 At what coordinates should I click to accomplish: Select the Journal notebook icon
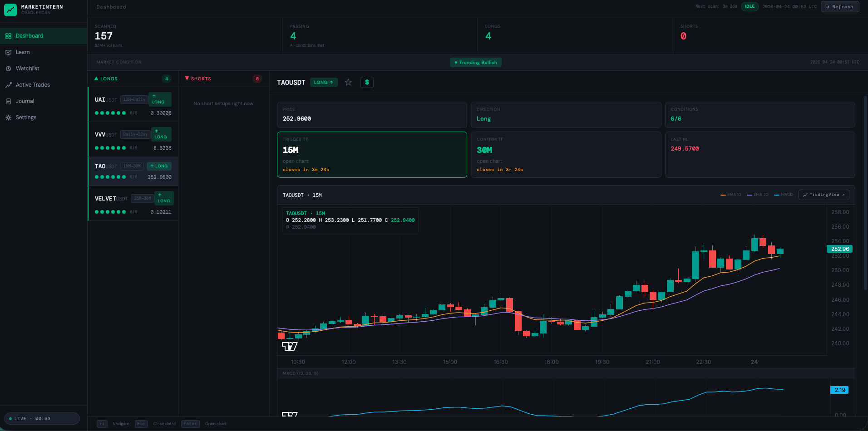click(8, 101)
